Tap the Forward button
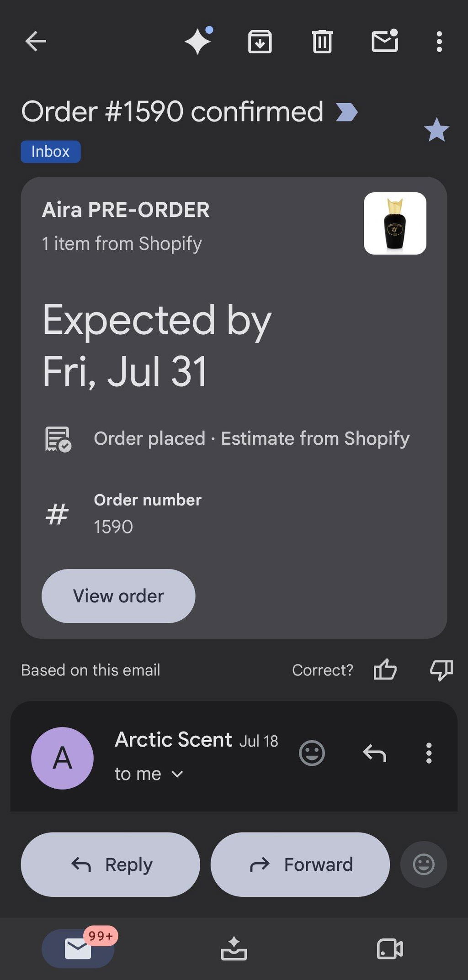This screenshot has width=468, height=980. (x=300, y=864)
